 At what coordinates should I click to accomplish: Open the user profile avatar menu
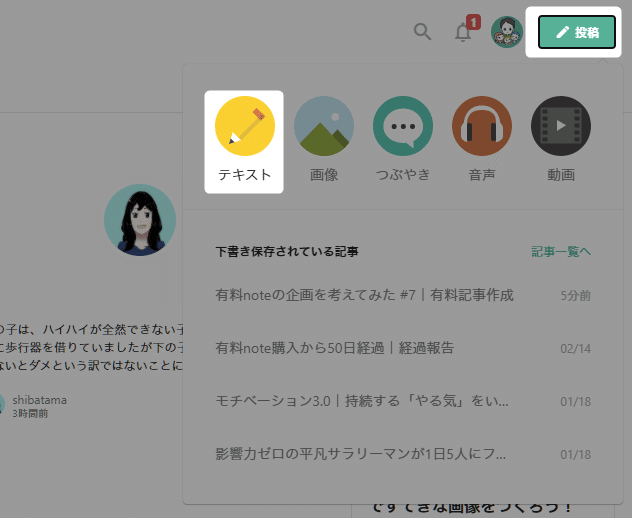[507, 32]
